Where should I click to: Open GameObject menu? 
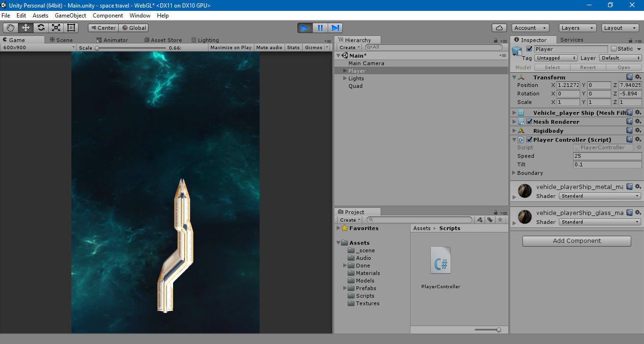70,16
